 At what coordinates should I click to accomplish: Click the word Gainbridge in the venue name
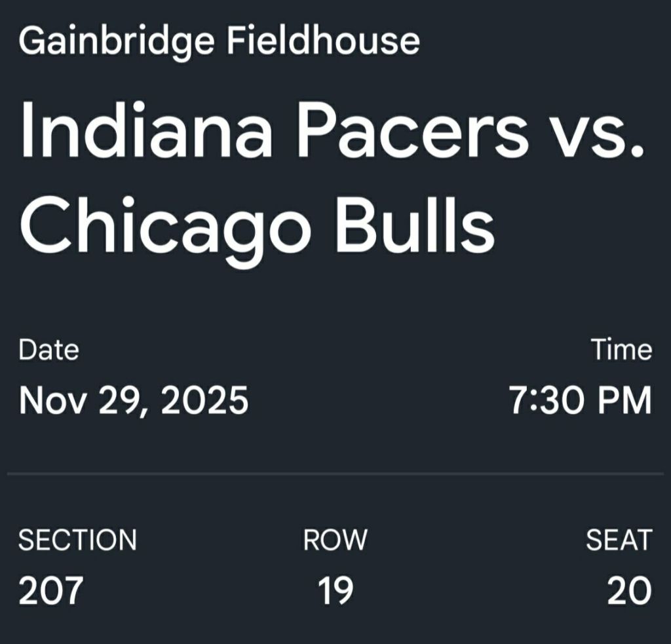click(x=116, y=43)
